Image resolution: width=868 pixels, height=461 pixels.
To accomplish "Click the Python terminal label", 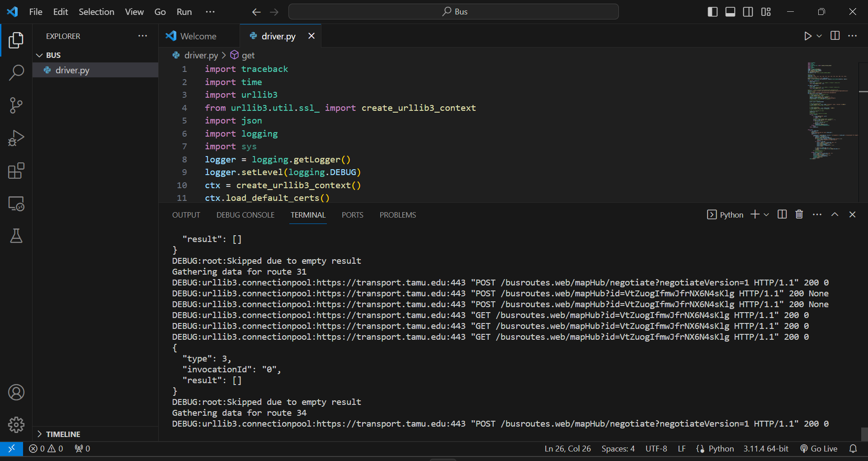I will [725, 214].
